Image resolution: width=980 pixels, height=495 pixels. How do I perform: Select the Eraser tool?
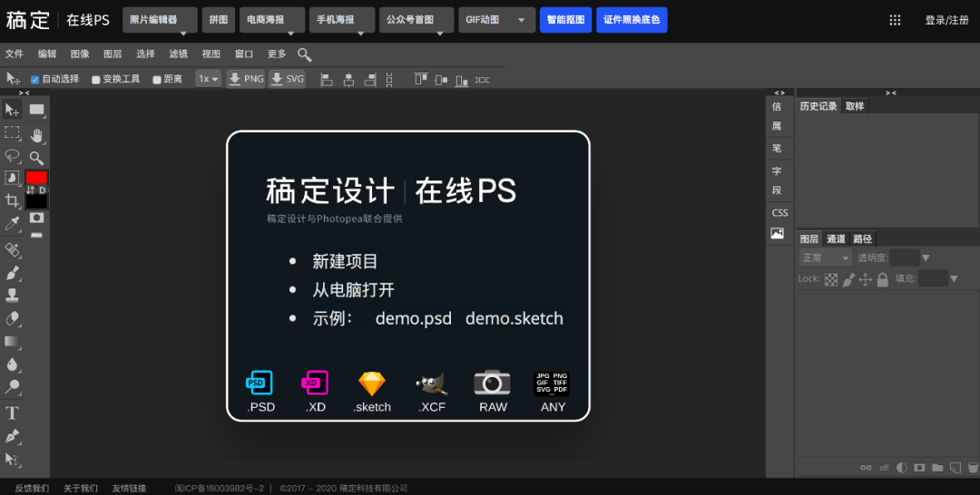[12, 318]
